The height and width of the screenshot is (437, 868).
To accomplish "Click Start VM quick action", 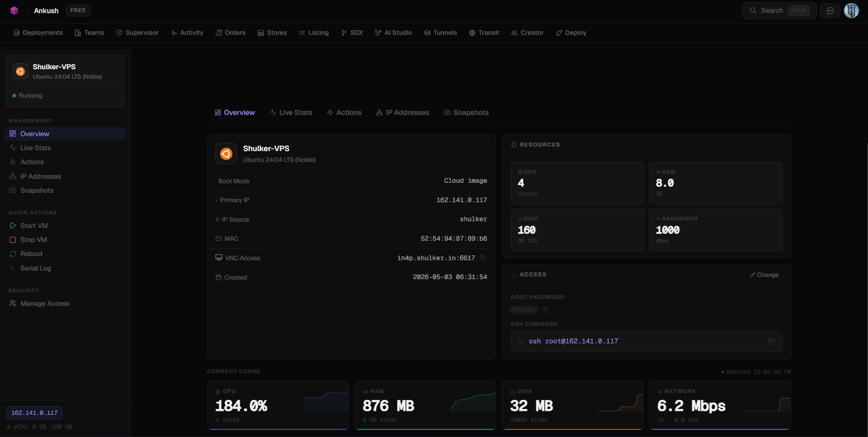I will pyautogui.click(x=65, y=226).
